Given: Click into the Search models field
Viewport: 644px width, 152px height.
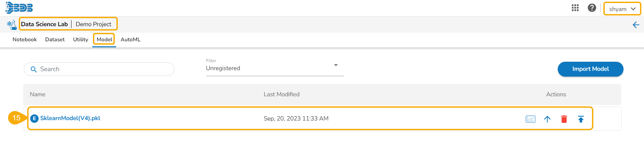Looking at the screenshot, I should pyautogui.click(x=104, y=69).
